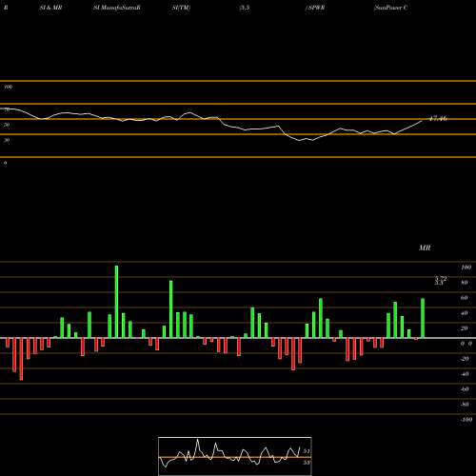Click the '(3,3' parameter text in header
Screen dimensions: 476x476
245,8
